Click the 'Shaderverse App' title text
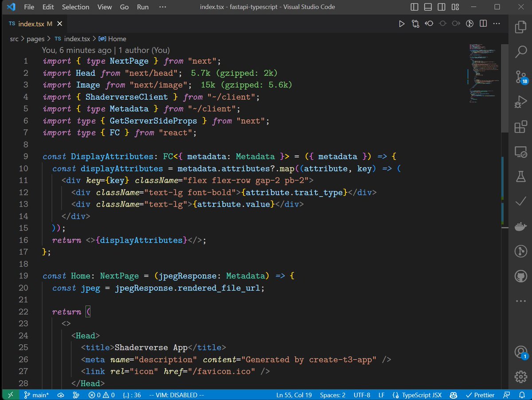The width and height of the screenshot is (532, 400). [x=152, y=348]
